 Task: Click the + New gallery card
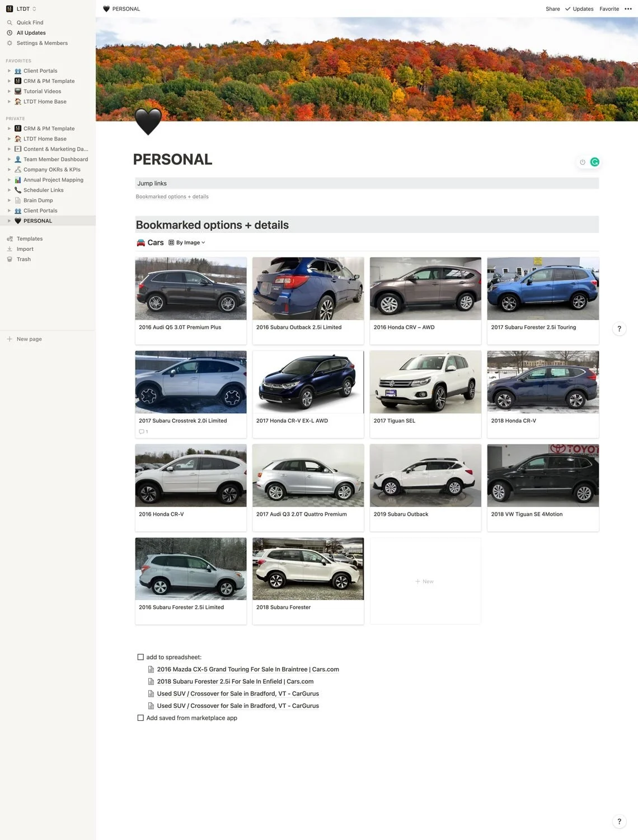pyautogui.click(x=425, y=581)
